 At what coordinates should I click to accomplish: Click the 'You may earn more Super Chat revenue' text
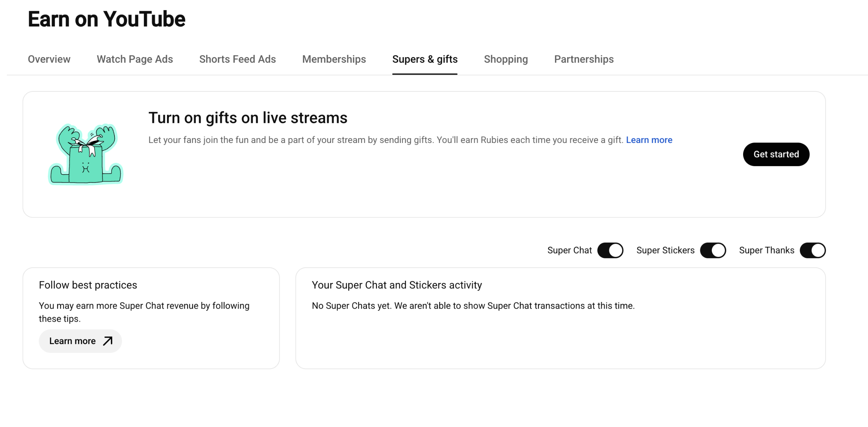point(144,312)
